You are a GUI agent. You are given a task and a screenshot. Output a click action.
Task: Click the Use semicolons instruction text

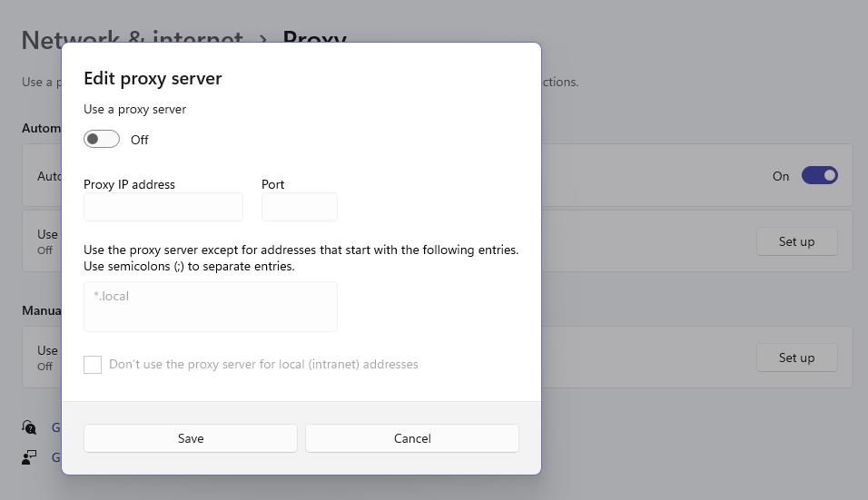tap(189, 266)
